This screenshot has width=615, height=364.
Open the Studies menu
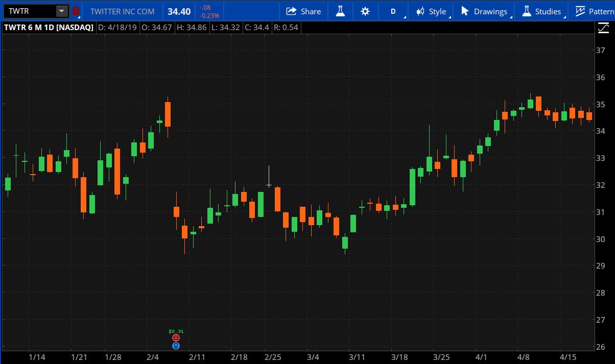541,11
